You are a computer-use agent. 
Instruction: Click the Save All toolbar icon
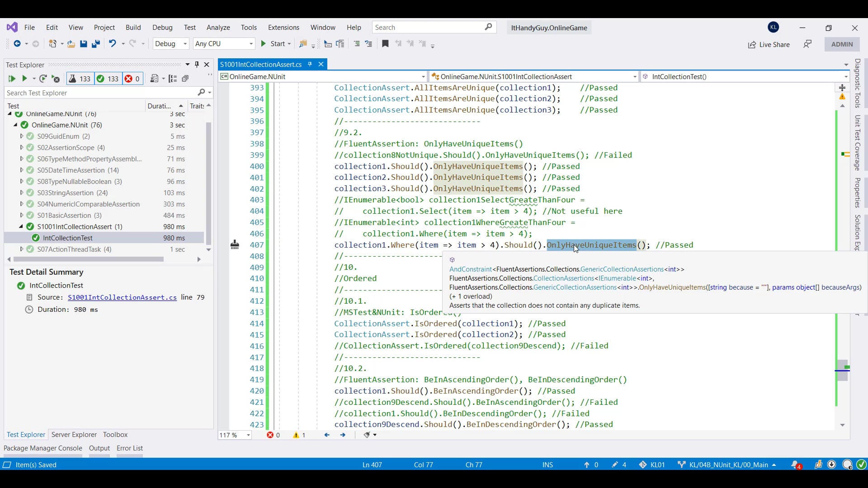[96, 44]
